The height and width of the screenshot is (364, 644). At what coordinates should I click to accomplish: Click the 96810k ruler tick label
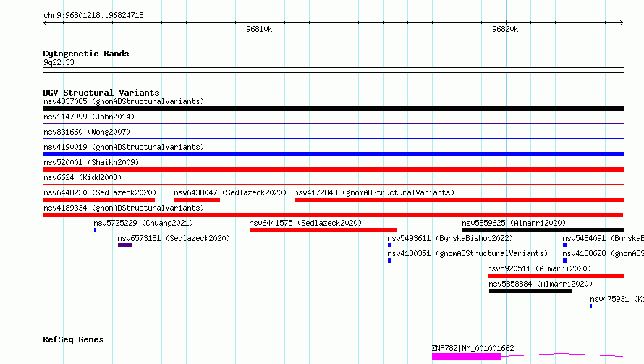tap(259, 29)
